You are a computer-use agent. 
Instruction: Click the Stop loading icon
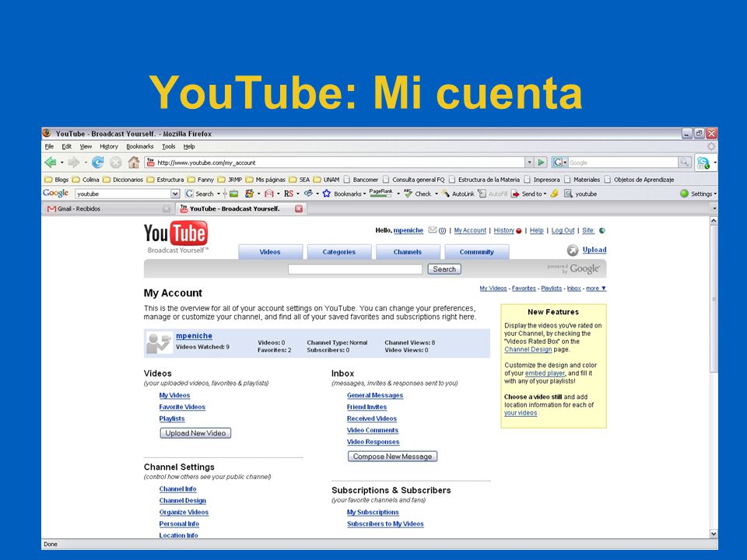116,163
